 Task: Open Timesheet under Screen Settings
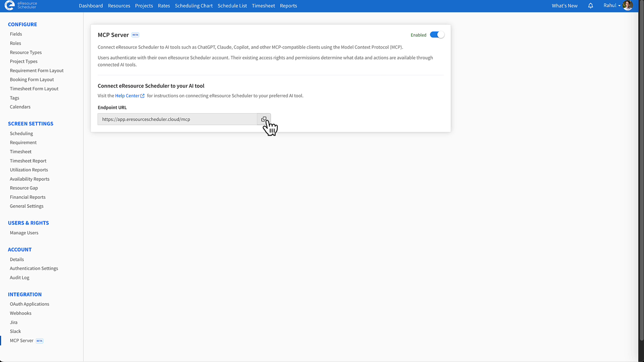21,152
